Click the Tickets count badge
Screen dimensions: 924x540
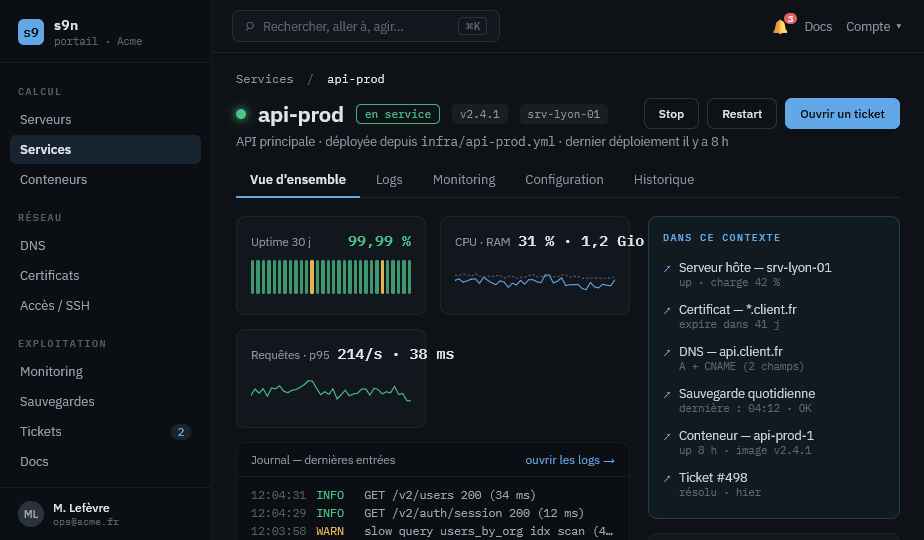point(181,432)
